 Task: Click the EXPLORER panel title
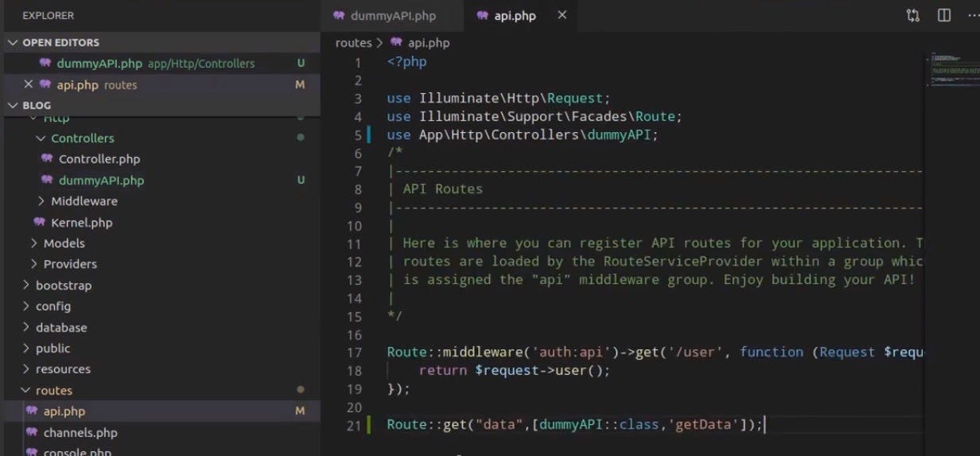coord(49,15)
